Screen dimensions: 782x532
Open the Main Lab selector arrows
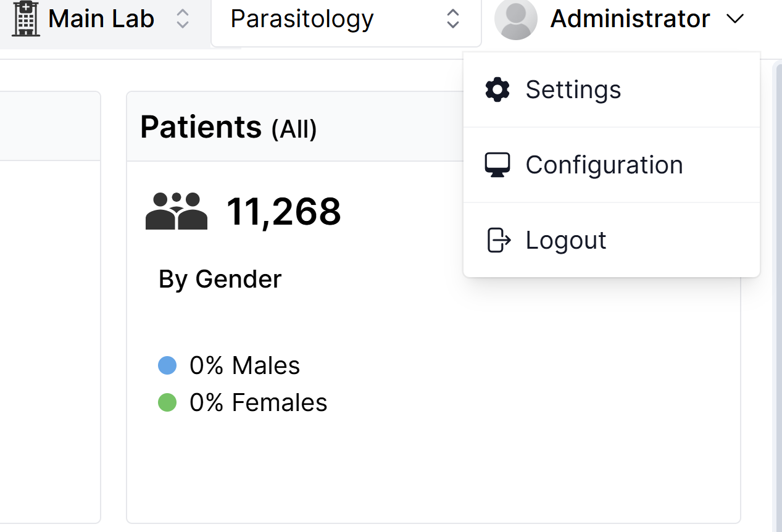pos(182,19)
